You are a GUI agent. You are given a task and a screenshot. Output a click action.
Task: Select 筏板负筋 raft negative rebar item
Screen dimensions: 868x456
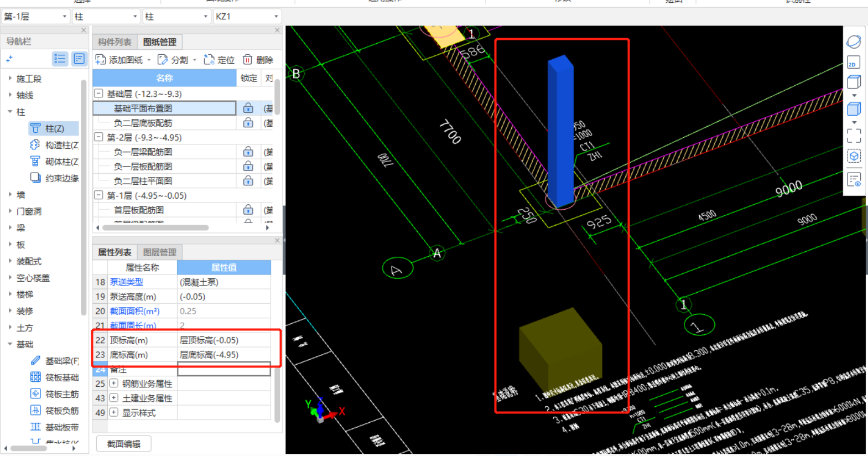point(54,411)
